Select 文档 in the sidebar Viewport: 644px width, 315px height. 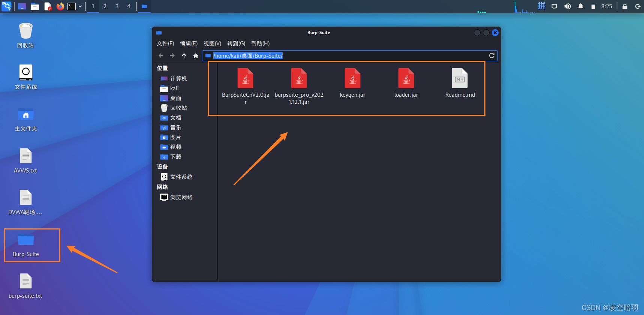pyautogui.click(x=171, y=118)
